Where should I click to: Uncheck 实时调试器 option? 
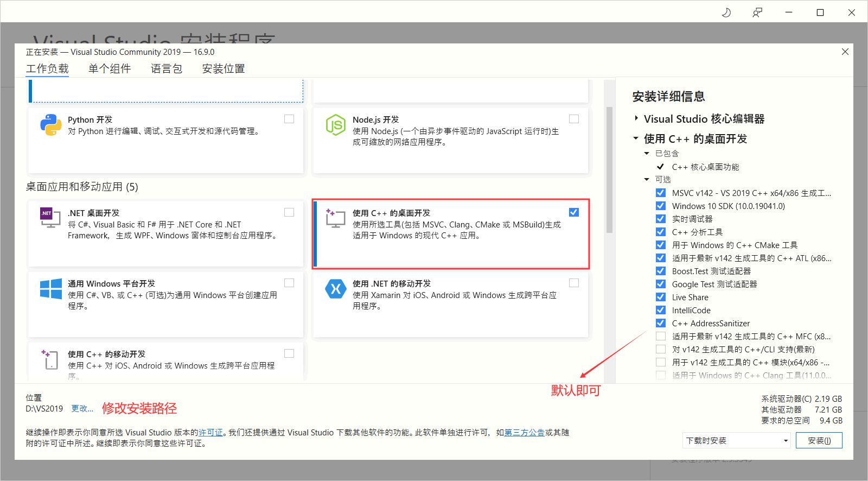661,219
